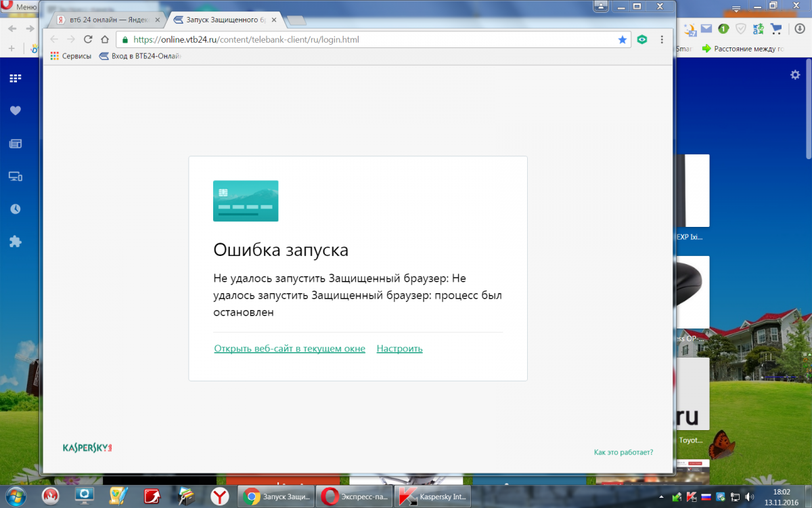Launch Yandex Browser from taskbar
The width and height of the screenshot is (812, 508).
pyautogui.click(x=219, y=496)
